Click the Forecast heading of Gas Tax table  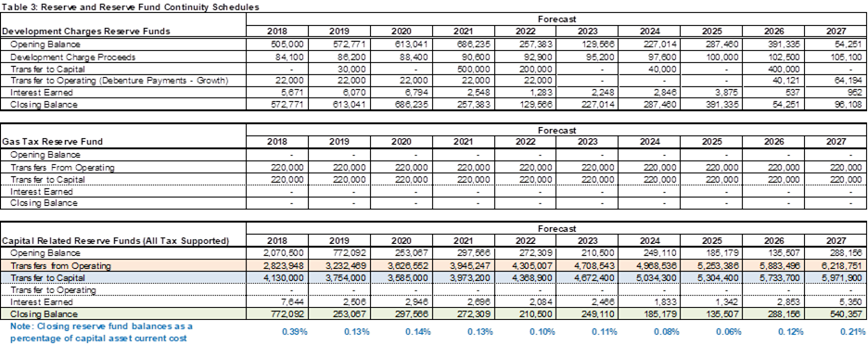click(556, 131)
